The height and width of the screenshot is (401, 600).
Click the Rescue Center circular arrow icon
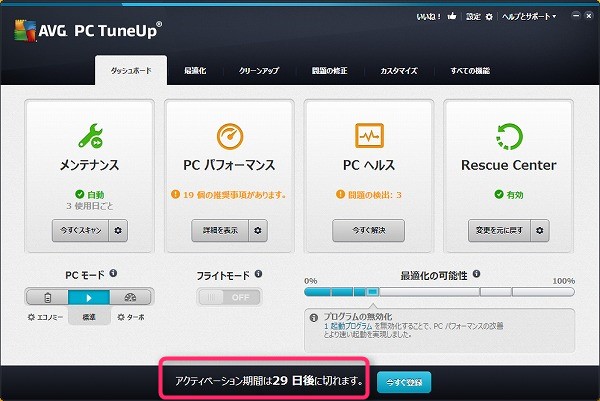click(x=509, y=136)
